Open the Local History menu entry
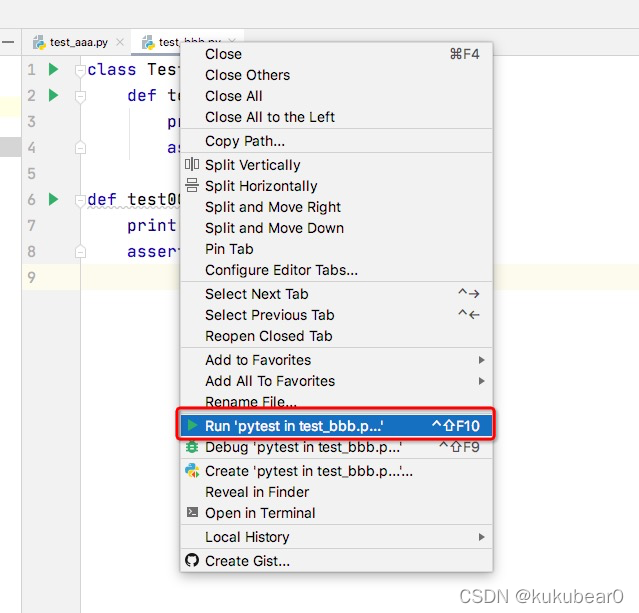Image resolution: width=639 pixels, height=613 pixels. [336, 537]
